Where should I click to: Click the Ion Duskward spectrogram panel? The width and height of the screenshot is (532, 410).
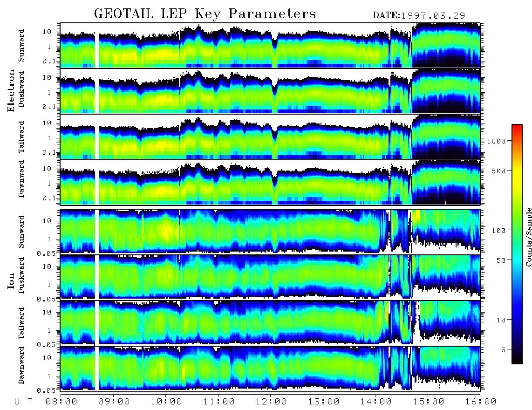tap(270, 277)
